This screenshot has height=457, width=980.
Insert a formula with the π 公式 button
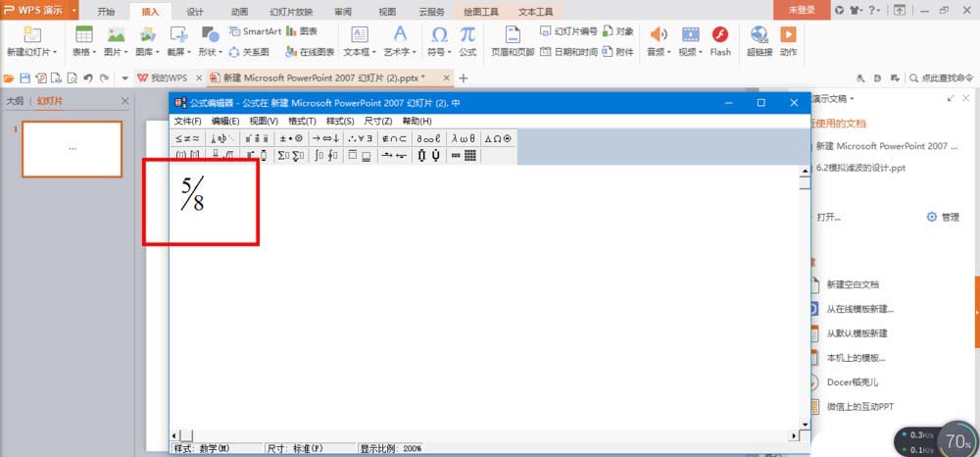pos(467,41)
